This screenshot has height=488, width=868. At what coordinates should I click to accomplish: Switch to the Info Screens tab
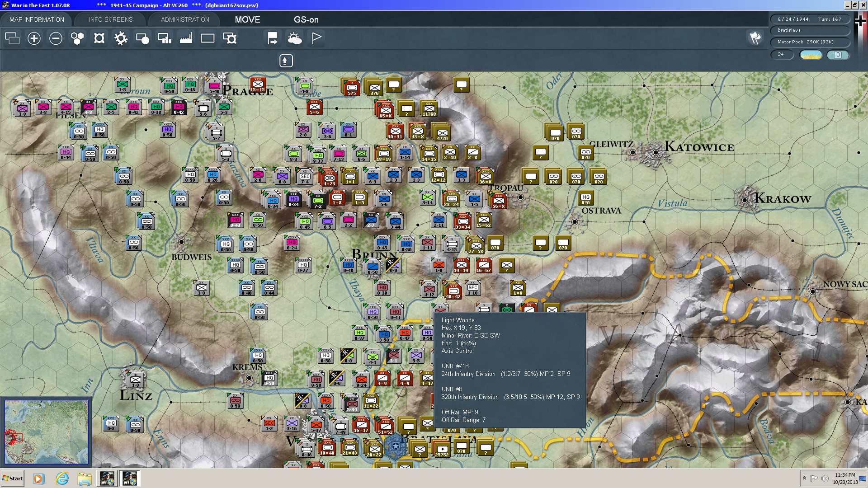click(111, 19)
